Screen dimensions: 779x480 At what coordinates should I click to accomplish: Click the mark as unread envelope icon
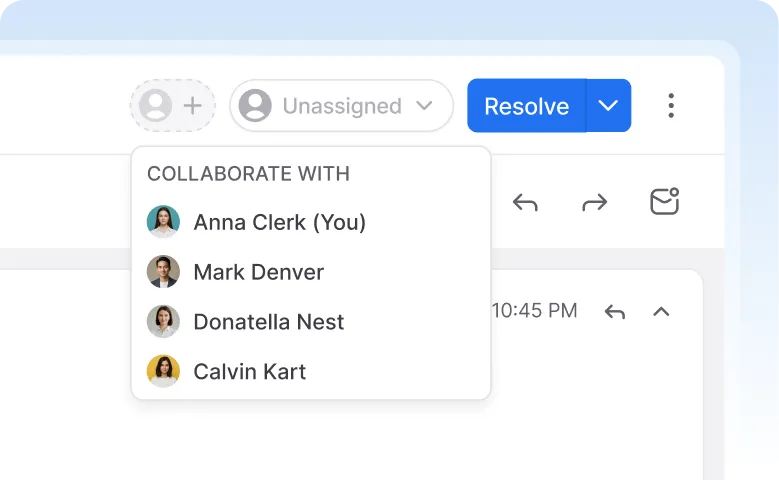tap(665, 202)
